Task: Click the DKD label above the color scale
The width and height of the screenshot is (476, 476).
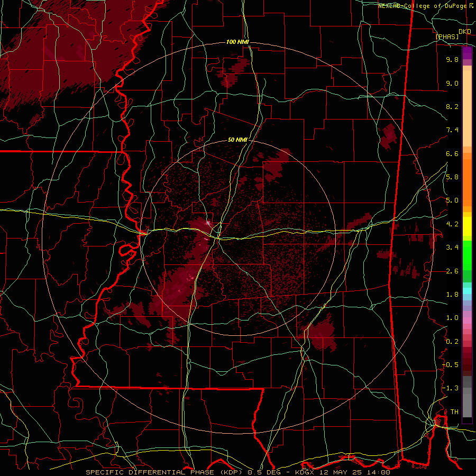Action: (465, 32)
